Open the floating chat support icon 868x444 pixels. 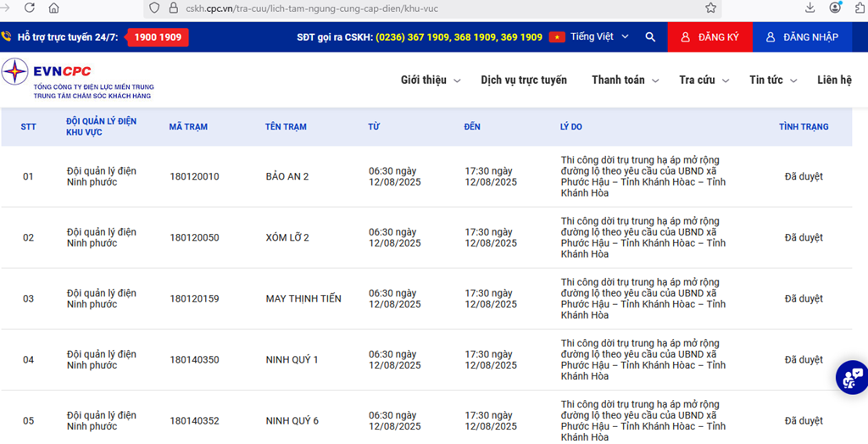850,377
